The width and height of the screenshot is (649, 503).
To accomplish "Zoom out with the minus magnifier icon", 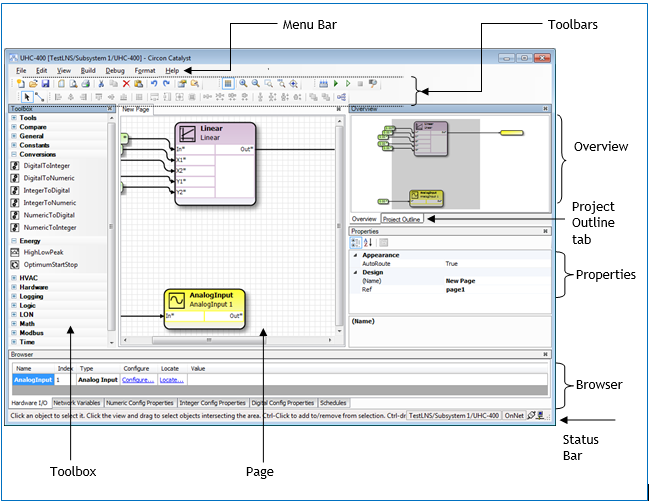I will [256, 84].
